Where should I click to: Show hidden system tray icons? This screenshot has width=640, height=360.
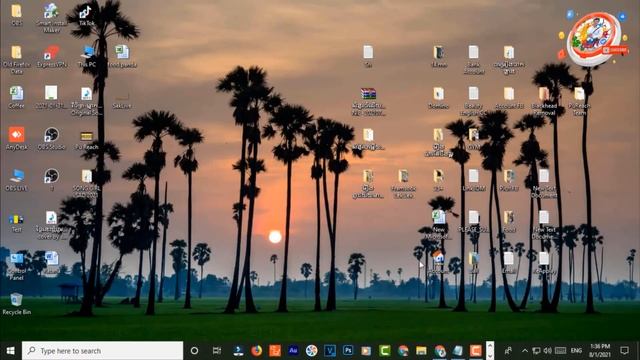click(524, 351)
